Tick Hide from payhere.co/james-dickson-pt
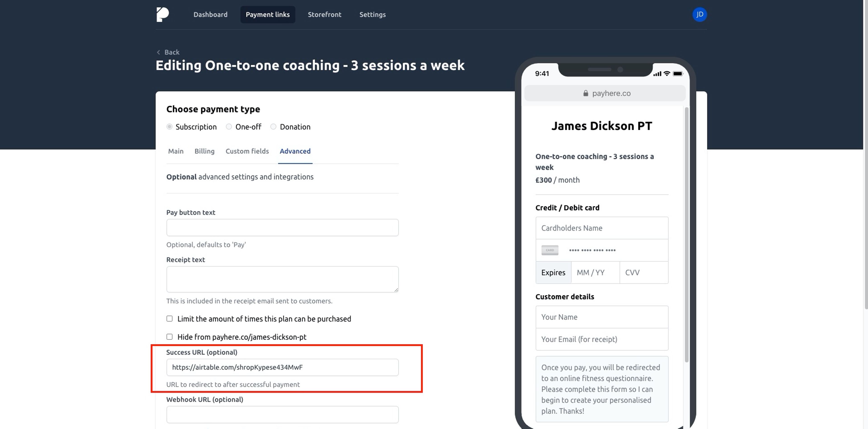Image resolution: width=868 pixels, height=429 pixels. pos(170,337)
